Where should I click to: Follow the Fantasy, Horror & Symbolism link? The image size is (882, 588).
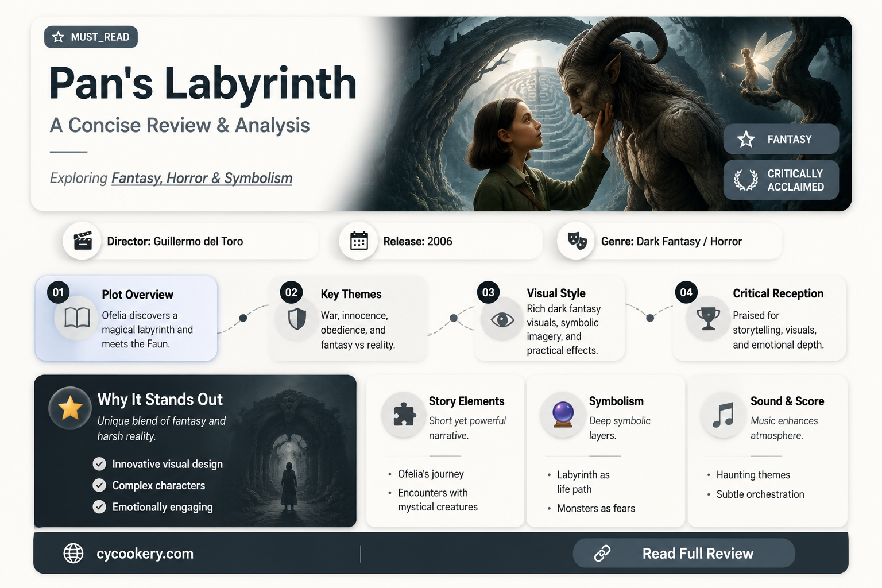point(202,178)
